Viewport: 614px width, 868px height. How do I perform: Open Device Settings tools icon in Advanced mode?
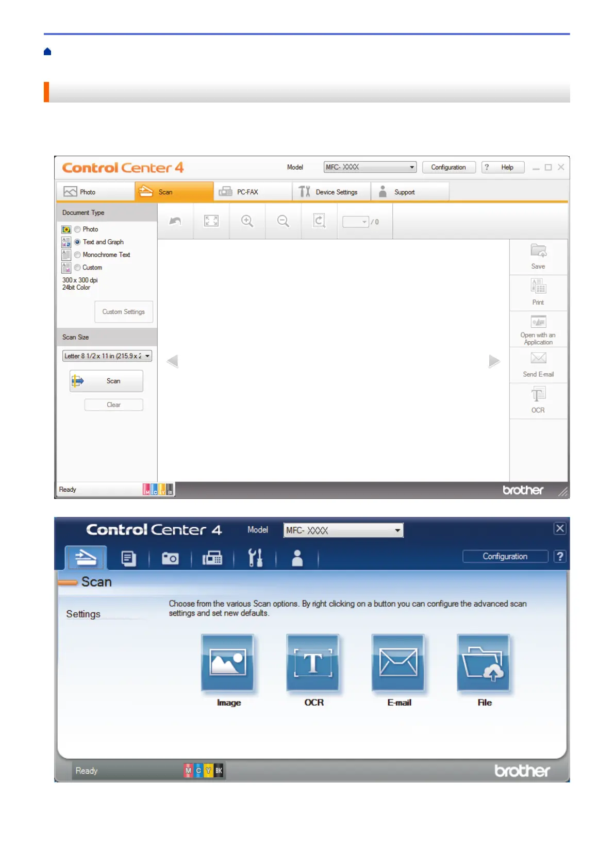pyautogui.click(x=255, y=558)
